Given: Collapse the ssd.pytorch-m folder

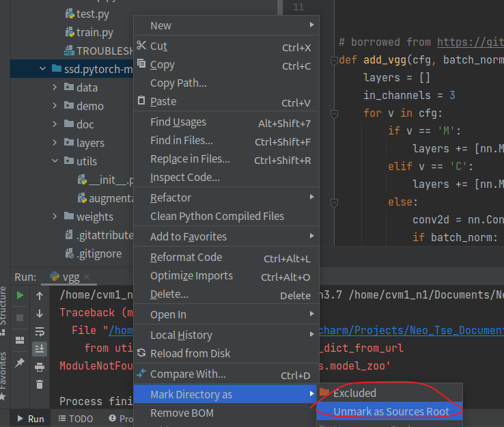Looking at the screenshot, I should (43, 68).
